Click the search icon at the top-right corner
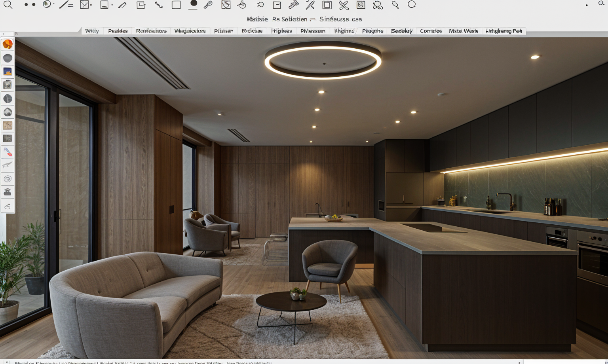 point(601,4)
